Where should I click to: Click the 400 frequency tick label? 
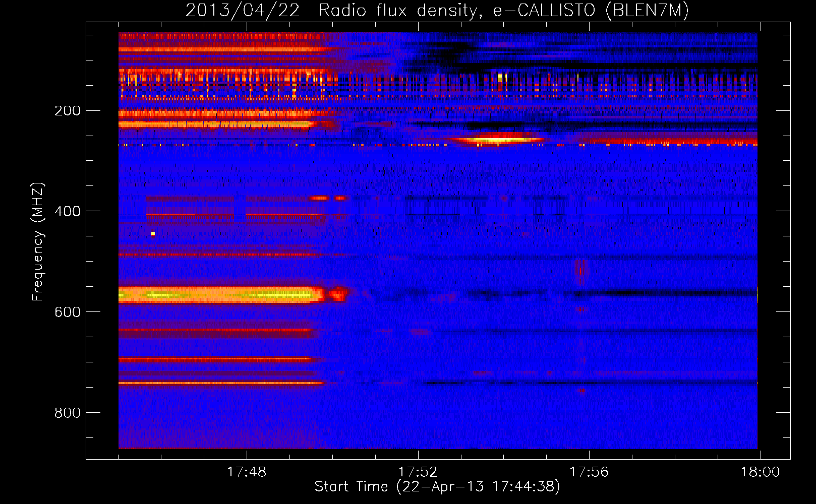click(68, 211)
